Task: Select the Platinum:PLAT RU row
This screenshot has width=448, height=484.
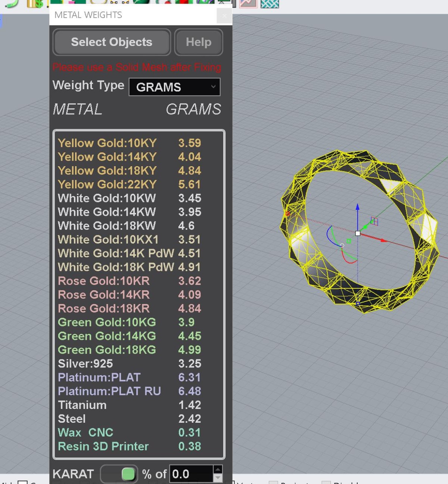Action: tap(130, 391)
